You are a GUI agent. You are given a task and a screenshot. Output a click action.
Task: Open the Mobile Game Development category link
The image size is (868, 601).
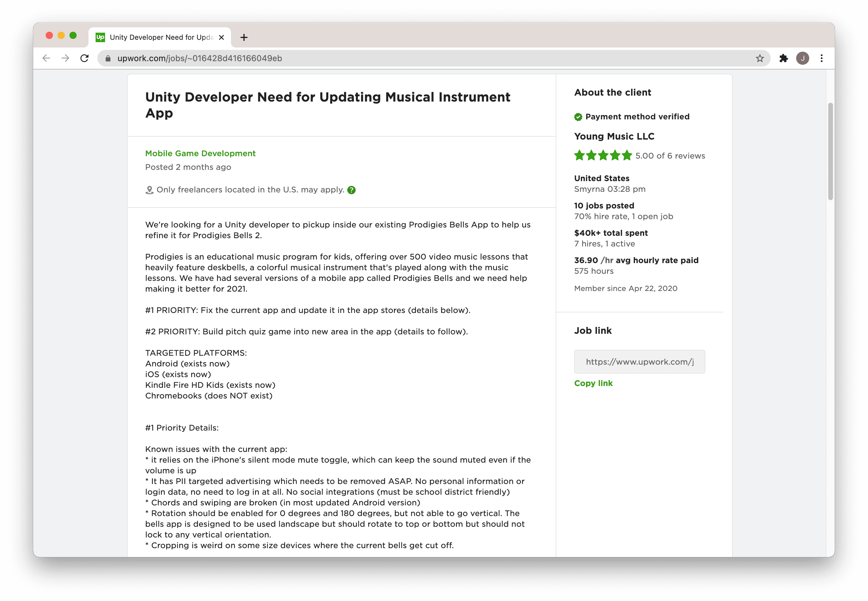tap(200, 154)
